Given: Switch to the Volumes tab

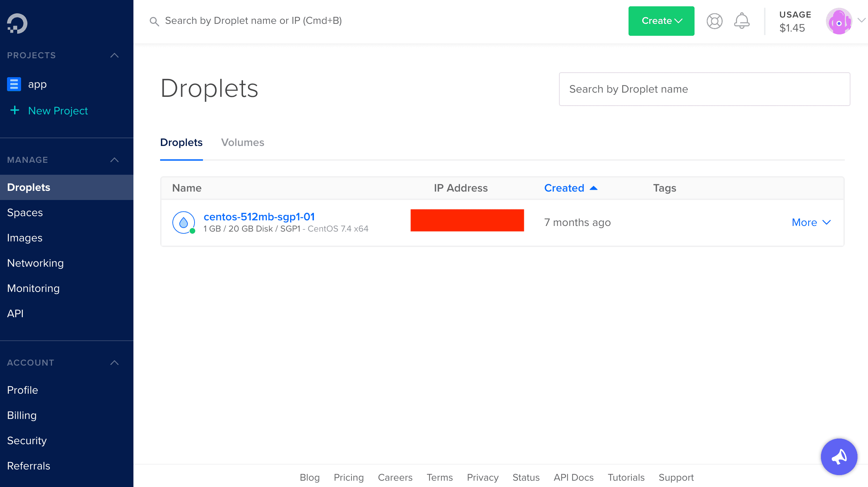Looking at the screenshot, I should pyautogui.click(x=243, y=142).
